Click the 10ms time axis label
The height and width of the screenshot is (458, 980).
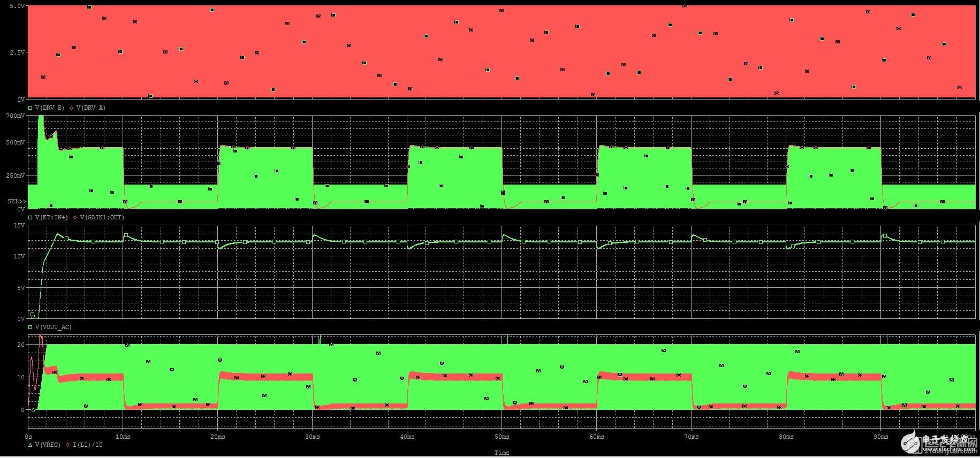coord(123,437)
